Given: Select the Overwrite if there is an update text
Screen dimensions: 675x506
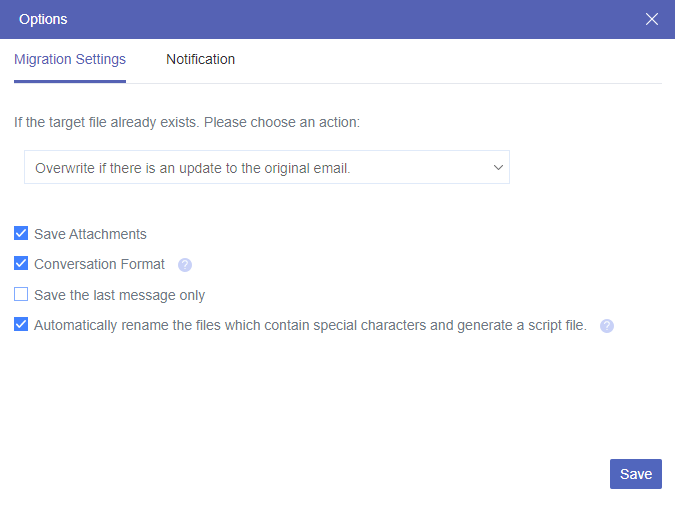Looking at the screenshot, I should click(x=192, y=168).
